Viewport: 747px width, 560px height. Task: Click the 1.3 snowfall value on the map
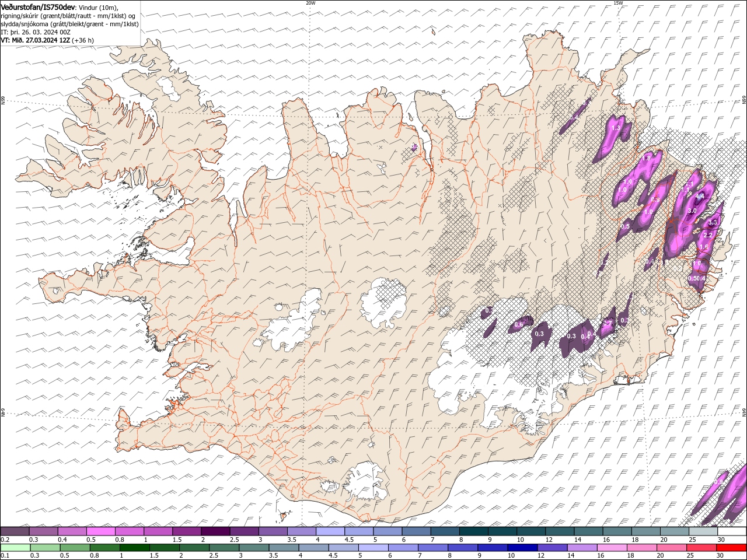click(615, 128)
